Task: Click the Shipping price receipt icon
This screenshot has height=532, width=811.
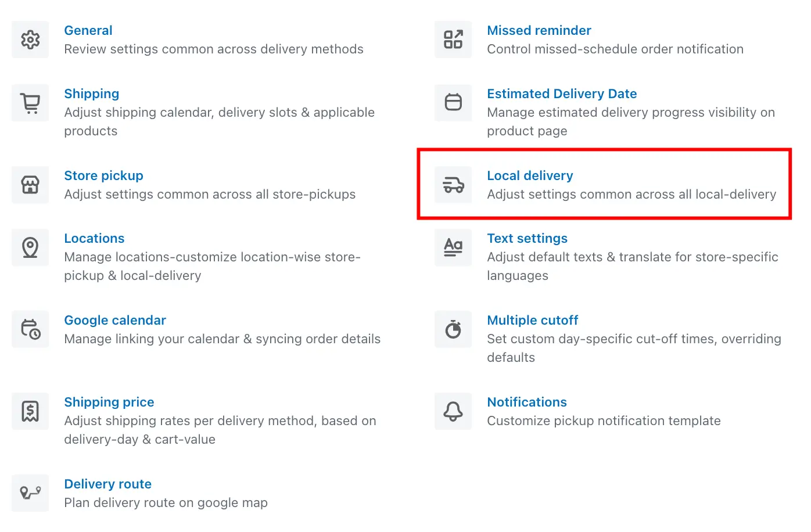Action: click(30, 411)
